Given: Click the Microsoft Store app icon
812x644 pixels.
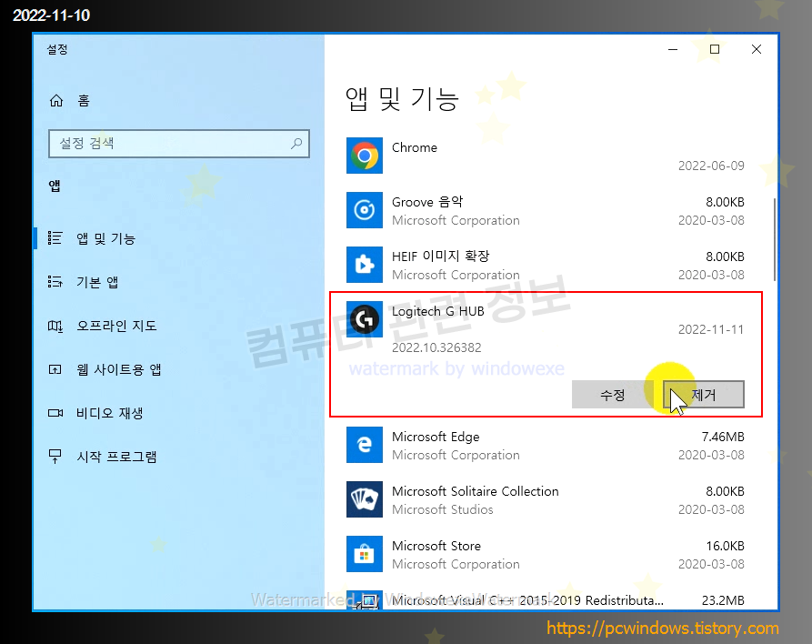Looking at the screenshot, I should pos(365,554).
